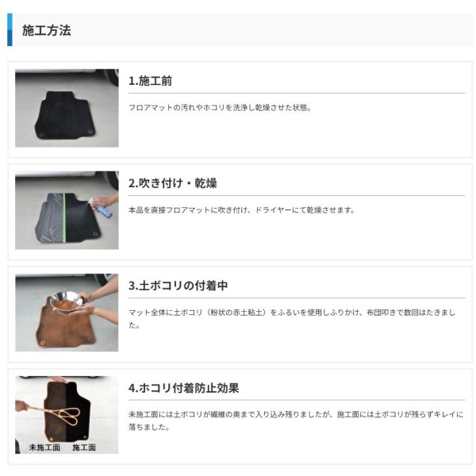Click the untreated surface result description
The height and width of the screenshot is (476, 476).
(296, 420)
